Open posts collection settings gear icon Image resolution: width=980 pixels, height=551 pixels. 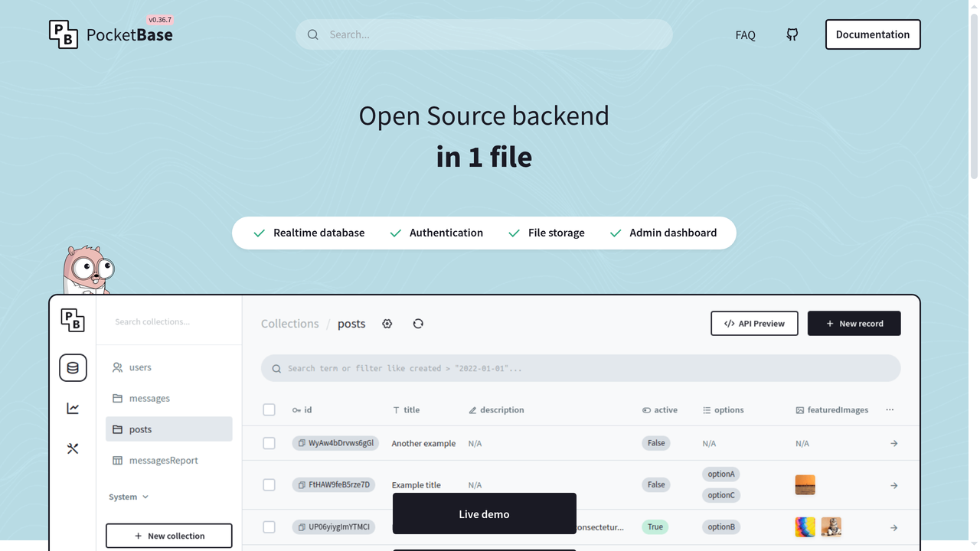point(387,324)
